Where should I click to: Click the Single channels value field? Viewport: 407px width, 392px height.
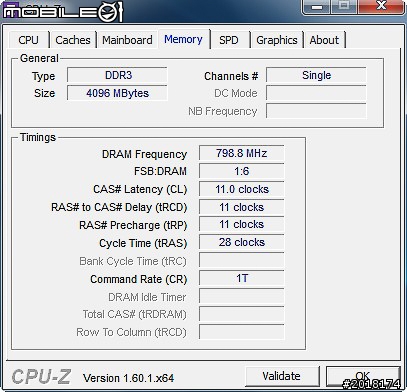click(316, 75)
